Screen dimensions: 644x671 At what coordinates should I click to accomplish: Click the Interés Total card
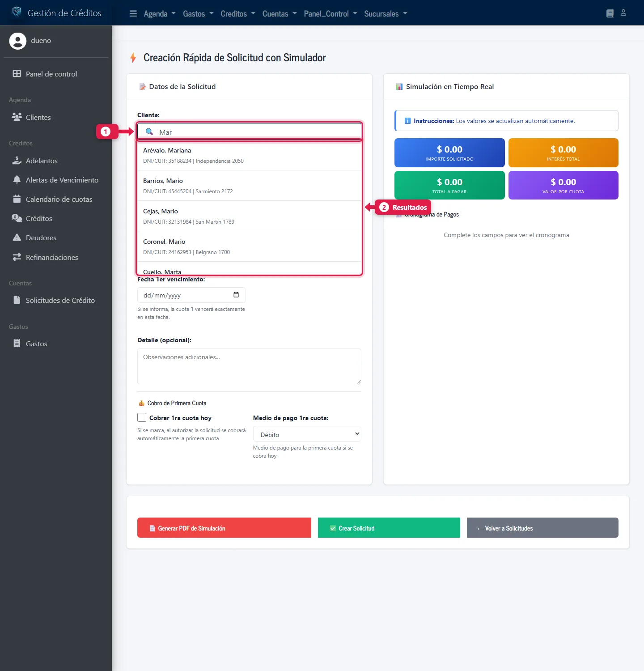pyautogui.click(x=563, y=153)
